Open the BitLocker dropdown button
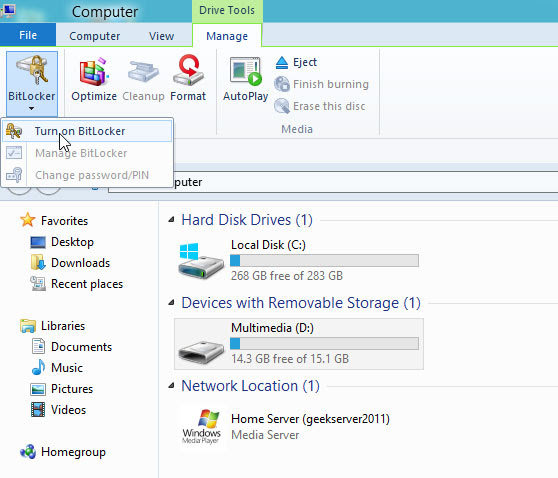Image resolution: width=558 pixels, height=478 pixels. point(32,84)
